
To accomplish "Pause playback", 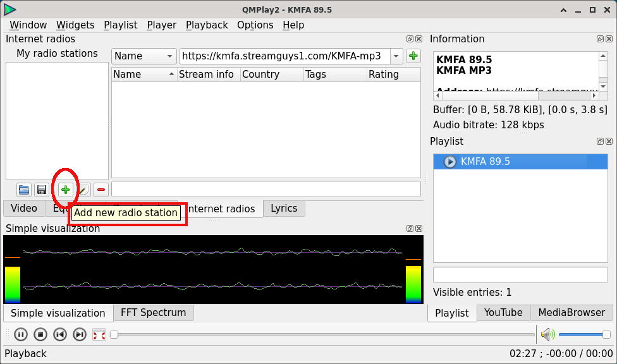I will click(20, 335).
